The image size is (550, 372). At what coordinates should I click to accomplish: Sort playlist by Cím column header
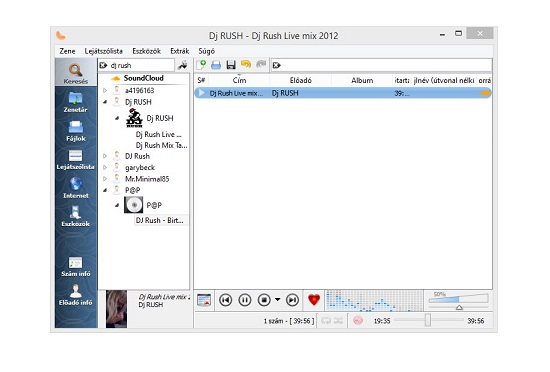click(239, 80)
